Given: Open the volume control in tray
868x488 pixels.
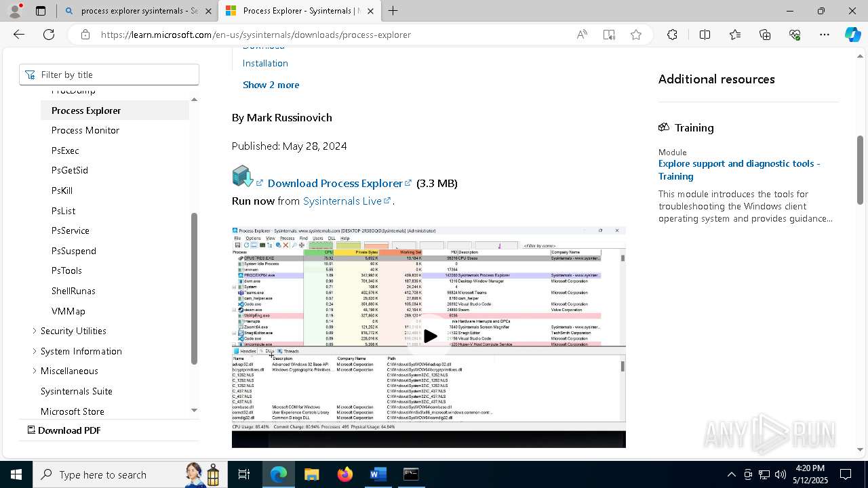Looking at the screenshot, I should [x=781, y=474].
